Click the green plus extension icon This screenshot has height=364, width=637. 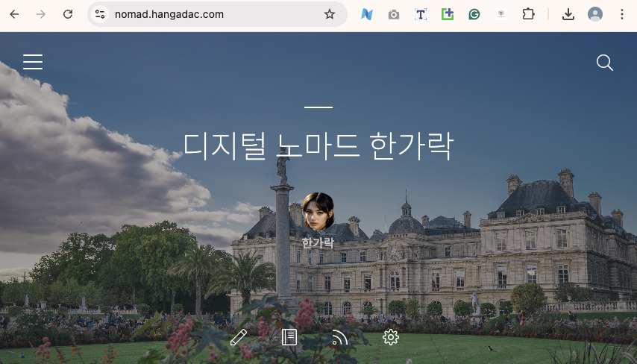tap(448, 14)
